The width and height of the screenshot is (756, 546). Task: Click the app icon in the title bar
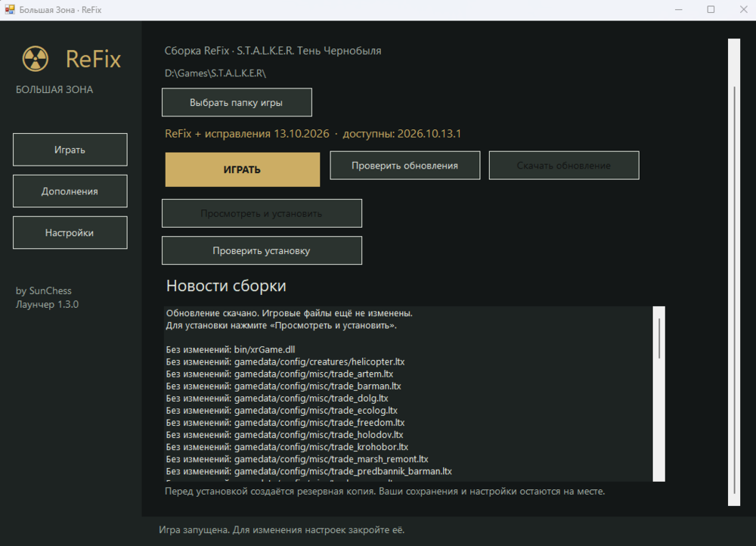click(10, 10)
